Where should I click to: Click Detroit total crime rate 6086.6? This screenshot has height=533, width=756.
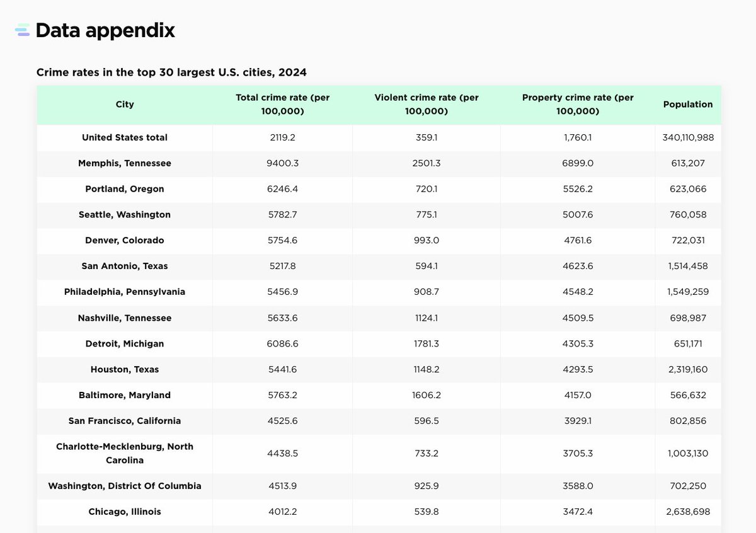(x=282, y=344)
